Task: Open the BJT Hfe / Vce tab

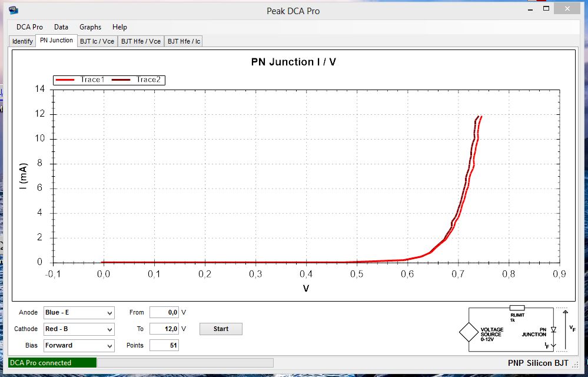Action: click(x=141, y=41)
